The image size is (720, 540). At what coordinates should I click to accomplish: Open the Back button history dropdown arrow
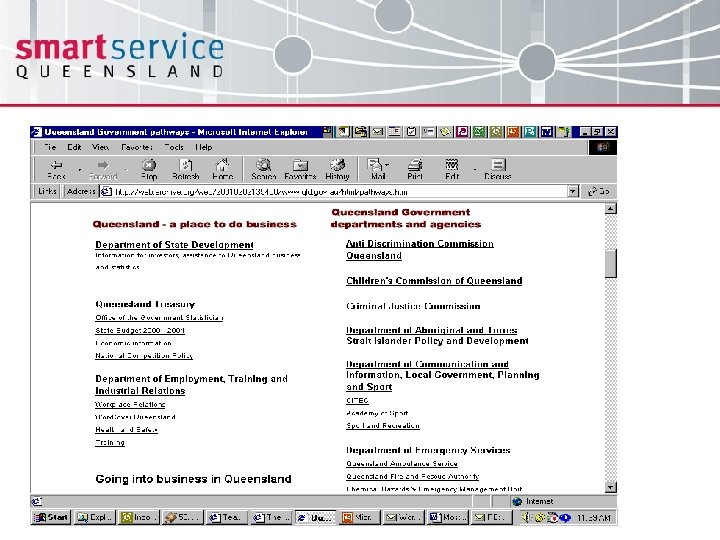79,170
